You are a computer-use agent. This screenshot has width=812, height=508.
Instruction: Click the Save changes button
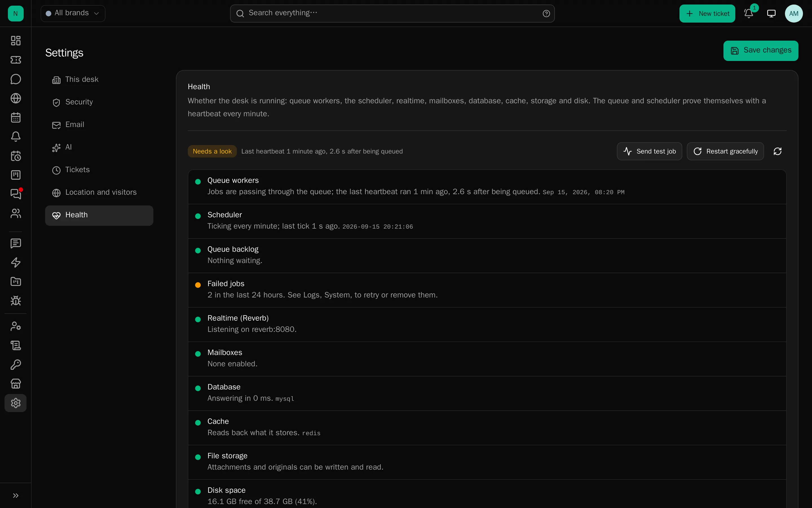point(761,51)
